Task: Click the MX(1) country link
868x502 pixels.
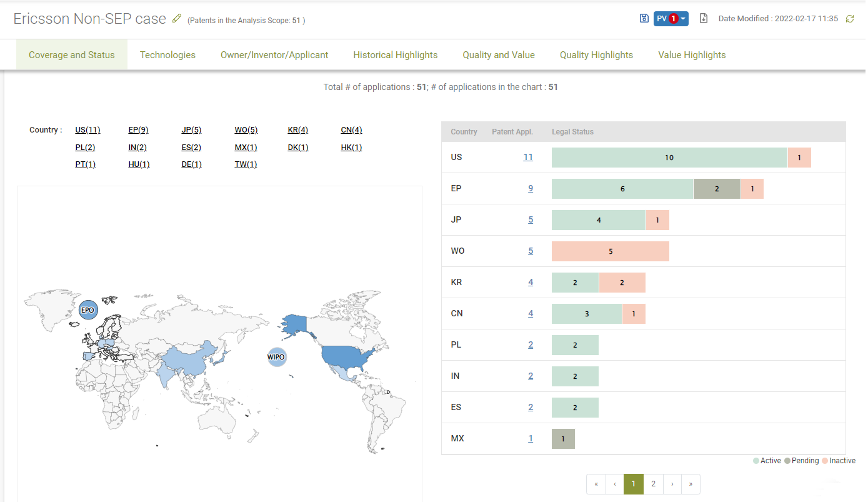Action: [x=246, y=148]
